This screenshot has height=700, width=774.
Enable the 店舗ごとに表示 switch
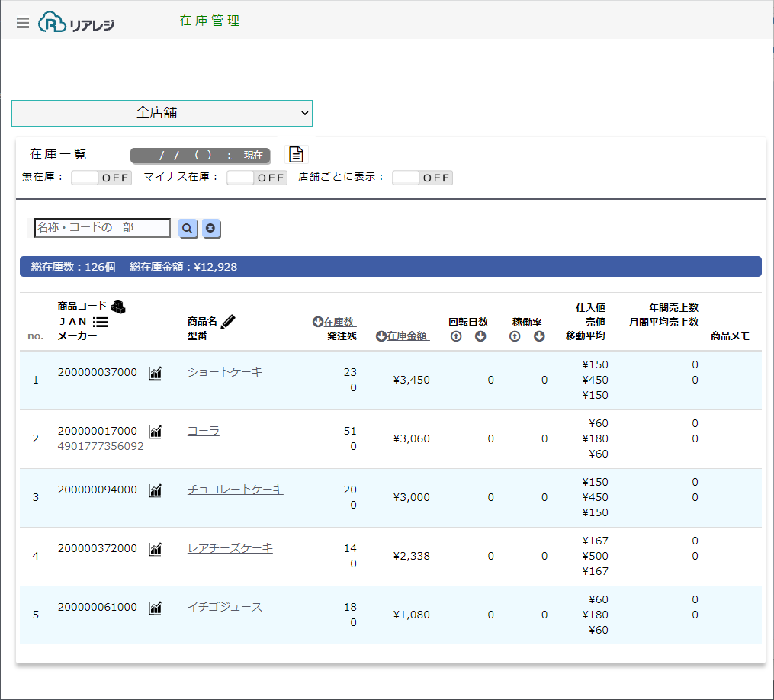pos(422,178)
